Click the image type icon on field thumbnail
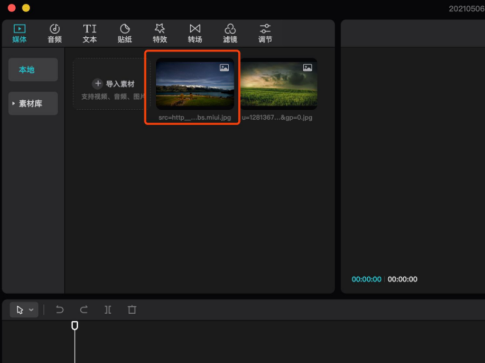This screenshot has width=485, height=363. coord(307,68)
